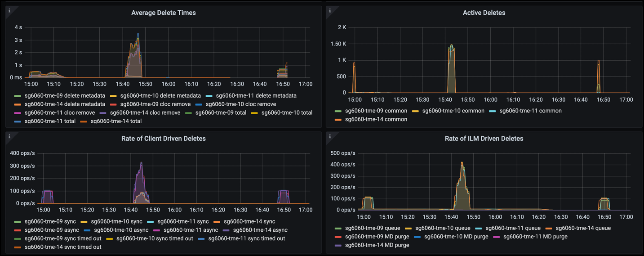Open Rate of Client Driven Deletes title menu

[163, 138]
